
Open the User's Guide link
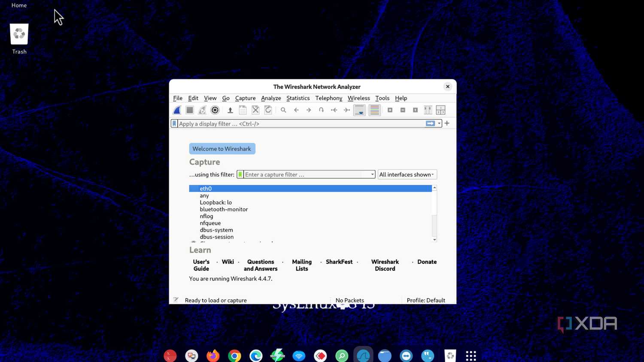click(201, 265)
